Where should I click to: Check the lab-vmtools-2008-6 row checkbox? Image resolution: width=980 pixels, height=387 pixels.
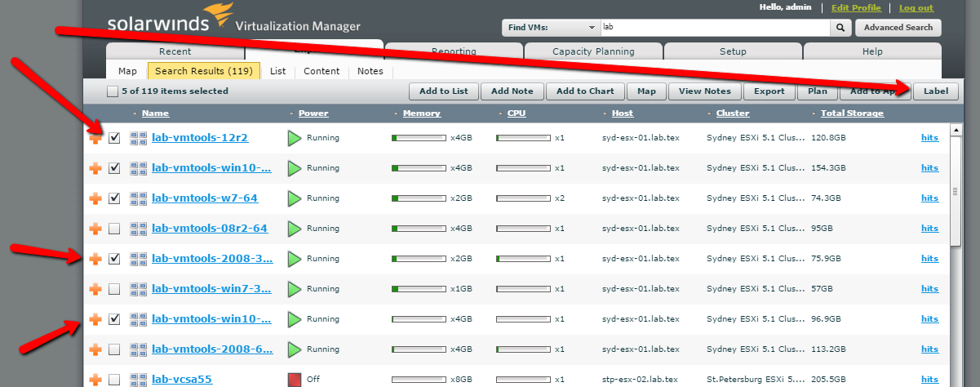tap(114, 349)
